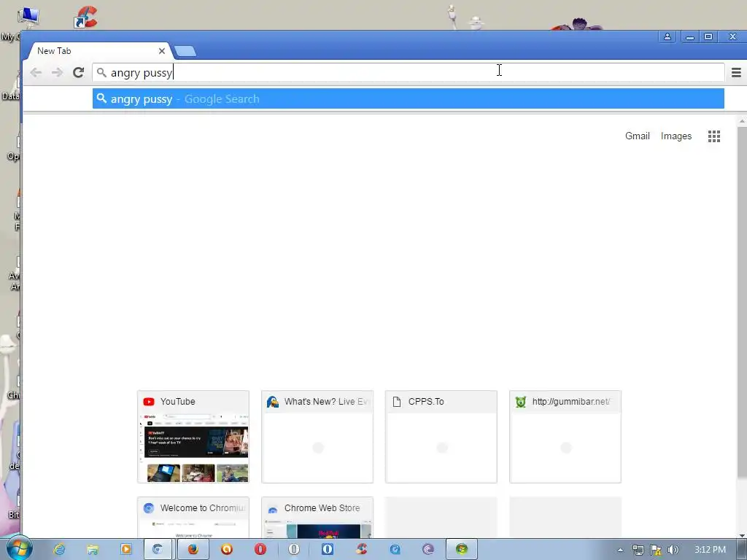Open Windows Explorer folder icon in taskbar
Viewport: 747px width, 560px height.
(93, 550)
